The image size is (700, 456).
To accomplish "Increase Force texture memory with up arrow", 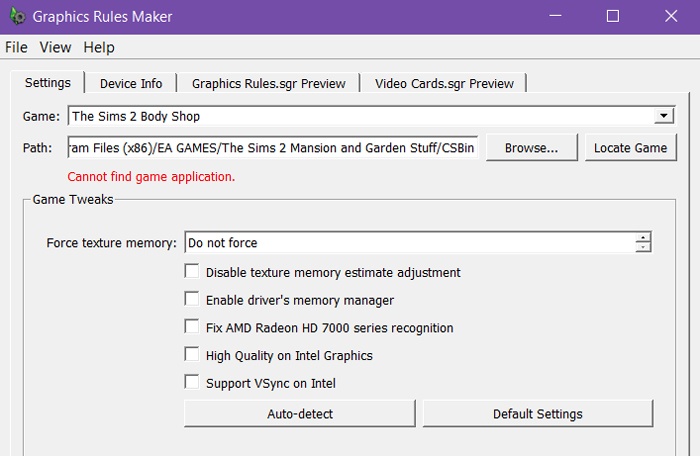I will [643, 237].
